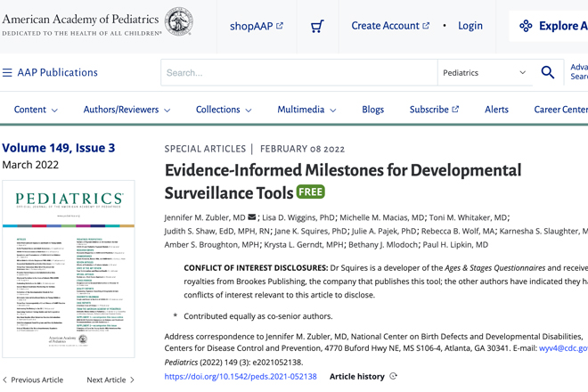
Task: Click author Julie A. Pajek, PhD
Action: [x=384, y=231]
